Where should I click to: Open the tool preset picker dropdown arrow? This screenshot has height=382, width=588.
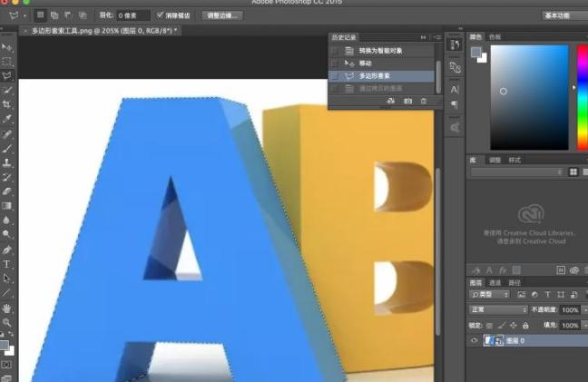[24, 15]
